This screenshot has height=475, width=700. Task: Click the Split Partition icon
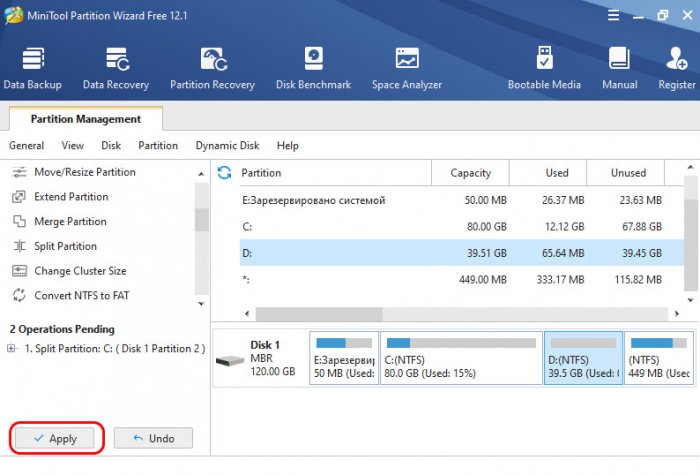[19, 246]
